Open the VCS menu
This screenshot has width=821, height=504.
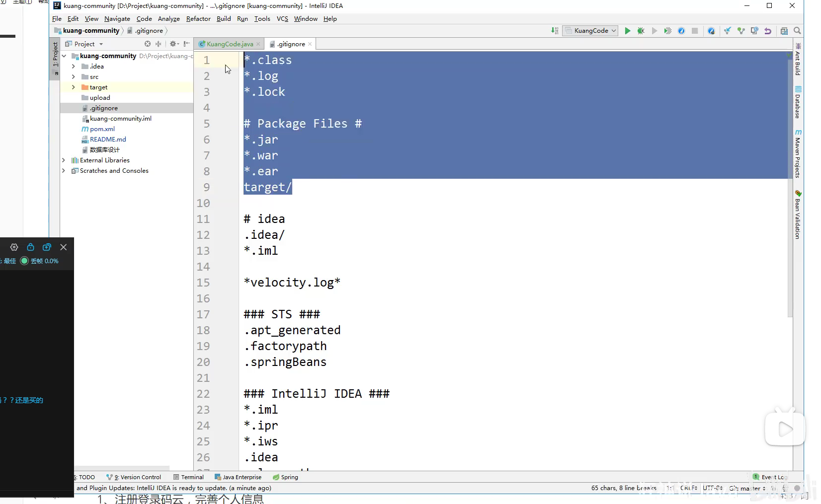(282, 18)
